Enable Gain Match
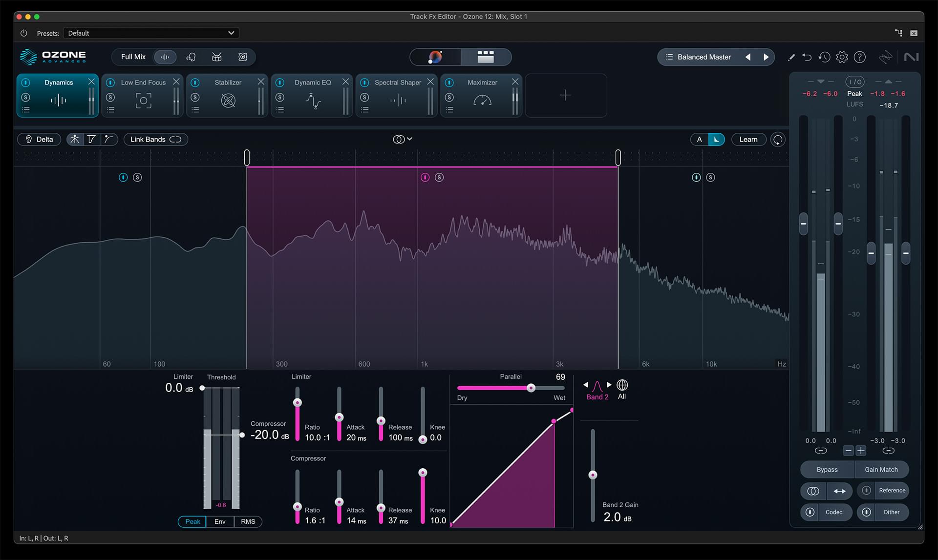938x560 pixels. [x=881, y=470]
